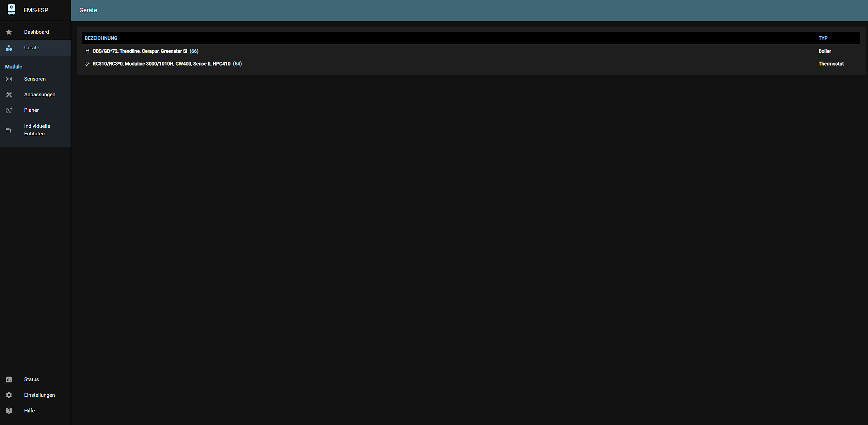Click the Anpassungen tools icon

pos(9,95)
